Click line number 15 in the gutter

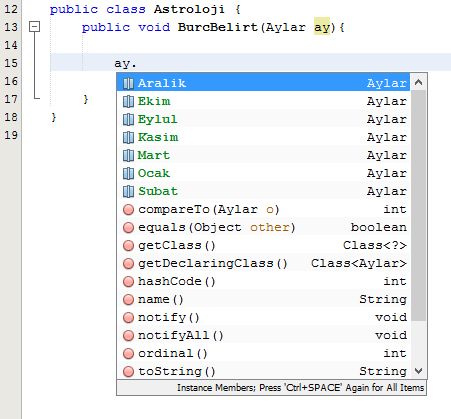(x=11, y=63)
